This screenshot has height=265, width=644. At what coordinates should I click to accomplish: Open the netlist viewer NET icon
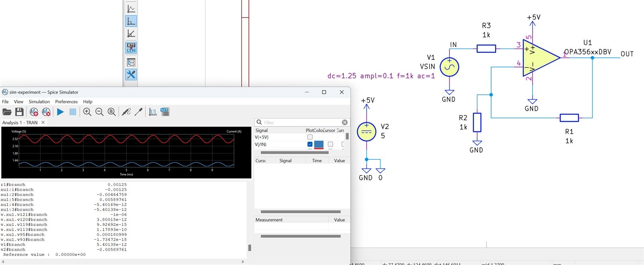(x=165, y=112)
